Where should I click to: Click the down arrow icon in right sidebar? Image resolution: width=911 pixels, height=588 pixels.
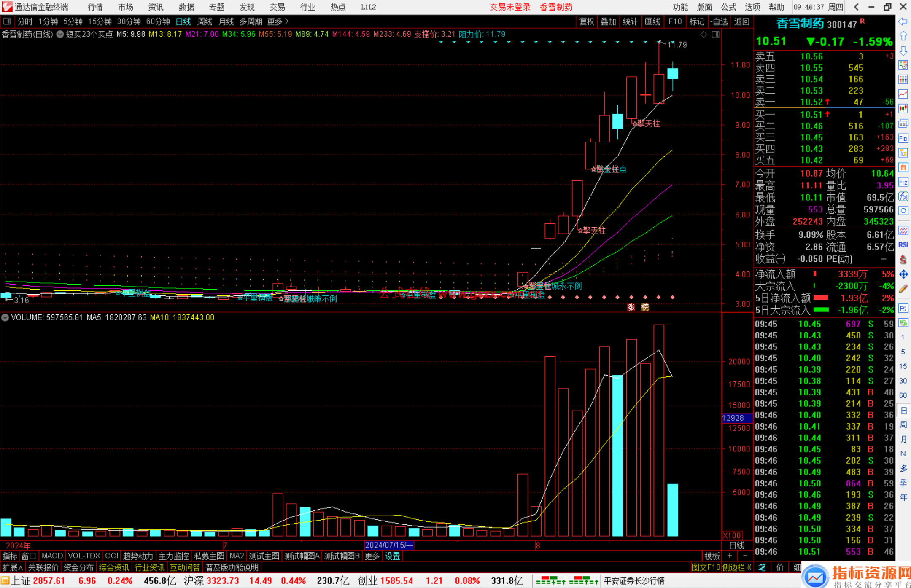[x=903, y=51]
